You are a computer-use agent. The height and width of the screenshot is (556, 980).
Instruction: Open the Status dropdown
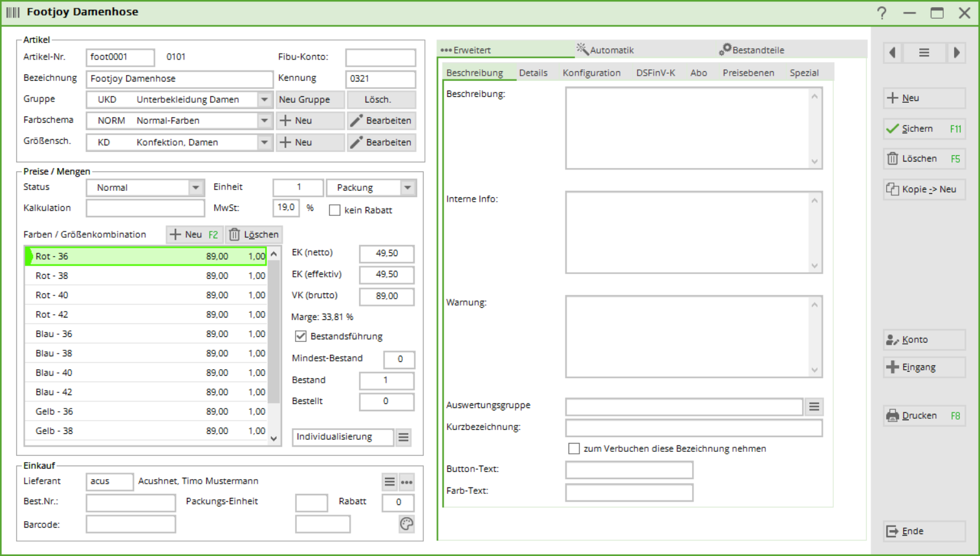pos(195,187)
